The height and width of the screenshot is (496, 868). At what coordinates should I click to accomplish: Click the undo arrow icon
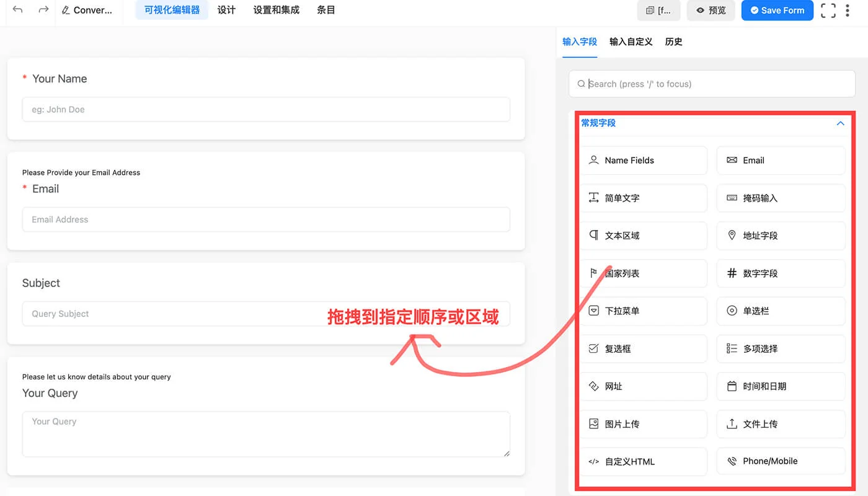pyautogui.click(x=17, y=10)
